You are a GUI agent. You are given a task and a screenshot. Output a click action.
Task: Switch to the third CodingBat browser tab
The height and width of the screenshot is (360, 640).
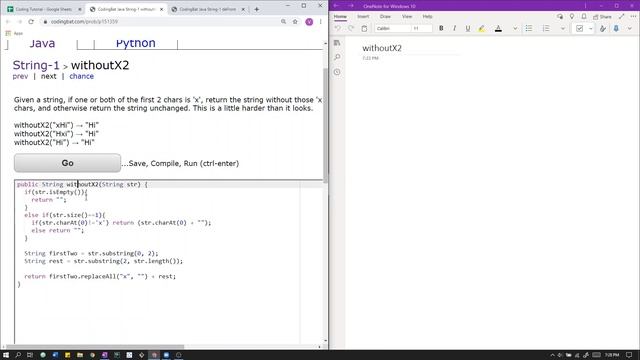point(208,9)
